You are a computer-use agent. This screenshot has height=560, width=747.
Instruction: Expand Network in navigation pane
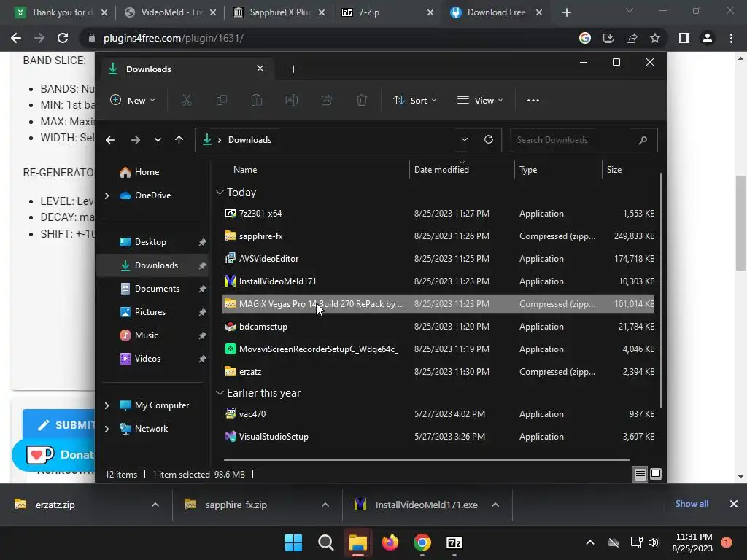(x=107, y=429)
